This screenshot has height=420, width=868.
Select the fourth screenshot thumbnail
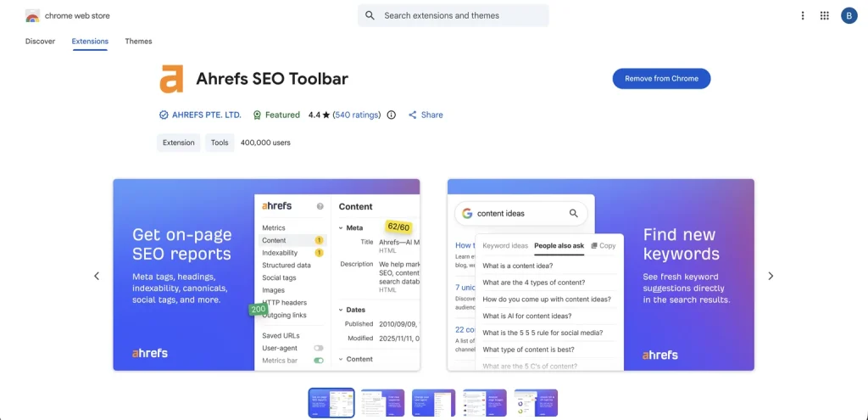pyautogui.click(x=485, y=403)
